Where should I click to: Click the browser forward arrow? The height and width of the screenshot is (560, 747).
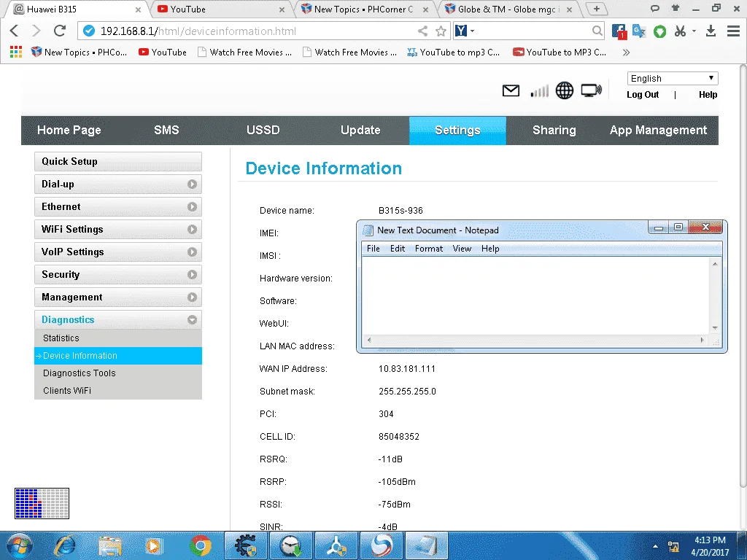click(36, 31)
